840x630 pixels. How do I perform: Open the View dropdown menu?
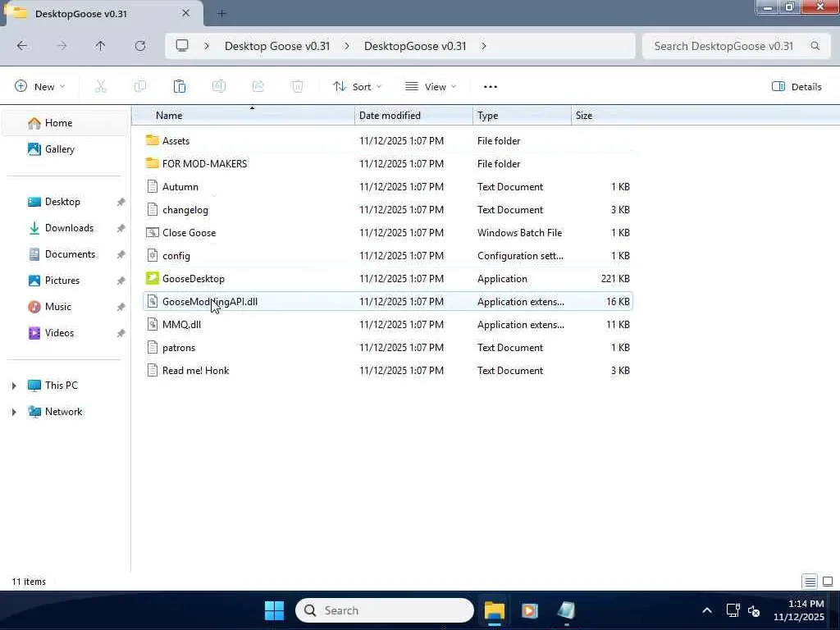point(431,86)
